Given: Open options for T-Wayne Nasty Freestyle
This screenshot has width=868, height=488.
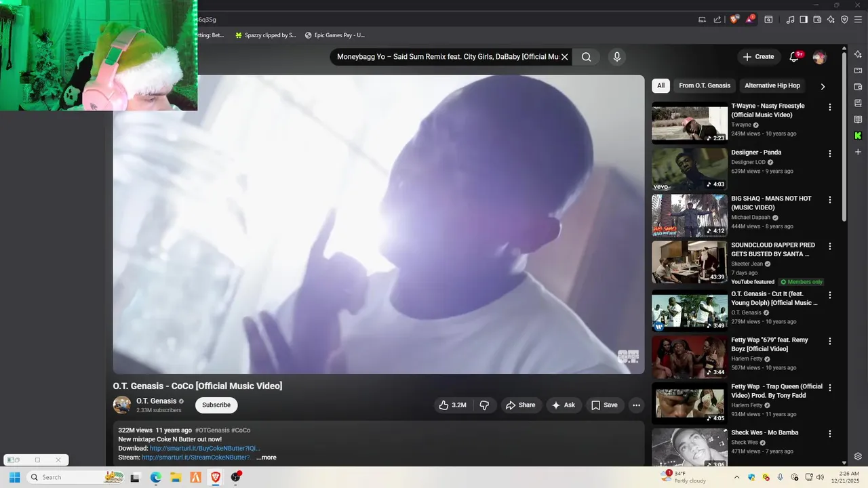Looking at the screenshot, I should (829, 107).
